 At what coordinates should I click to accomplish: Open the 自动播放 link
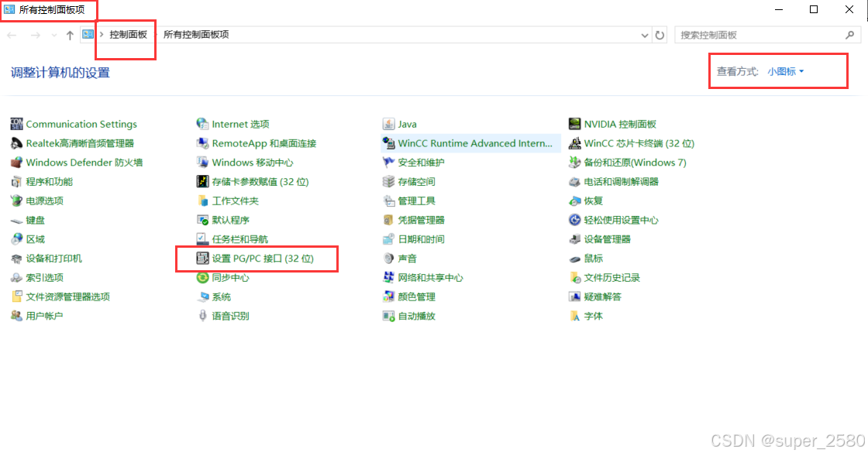416,316
